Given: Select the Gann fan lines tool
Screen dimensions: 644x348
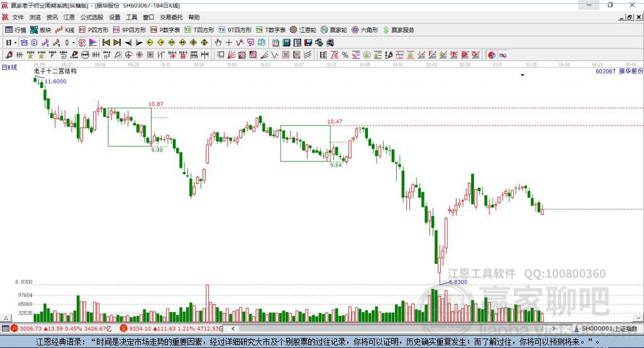Looking at the screenshot, I should click(231, 55).
